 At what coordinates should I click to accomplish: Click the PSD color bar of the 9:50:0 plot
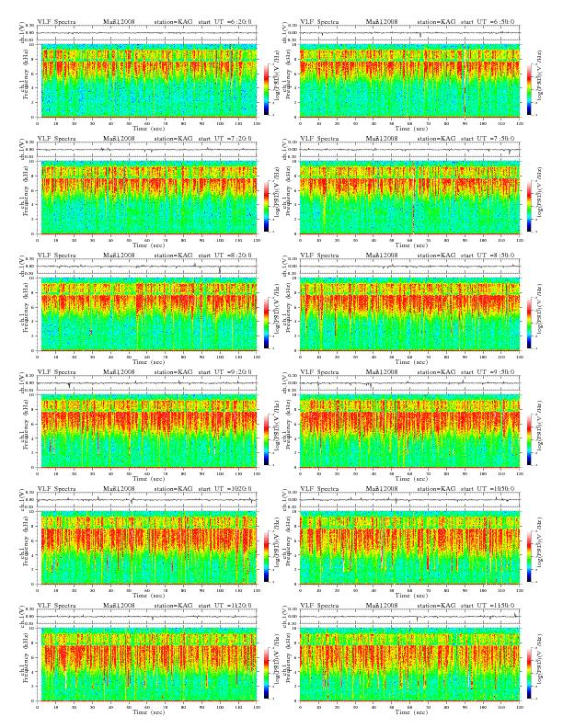(530, 439)
